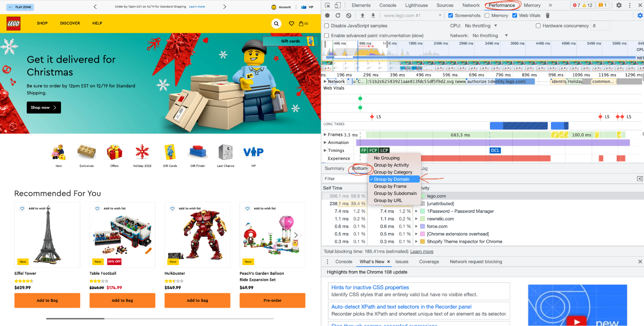Open the CPU throttling dropdown
Screen dimensions: 644x326
pos(481,26)
